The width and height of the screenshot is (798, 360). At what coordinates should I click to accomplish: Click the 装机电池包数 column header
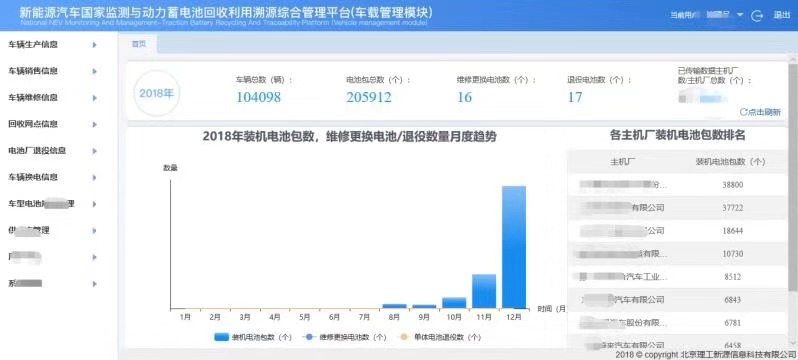point(731,162)
